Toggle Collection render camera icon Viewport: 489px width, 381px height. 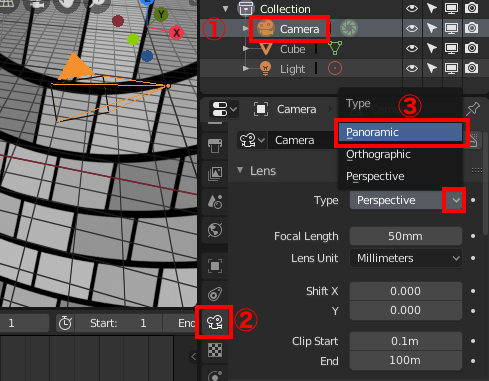(x=471, y=8)
